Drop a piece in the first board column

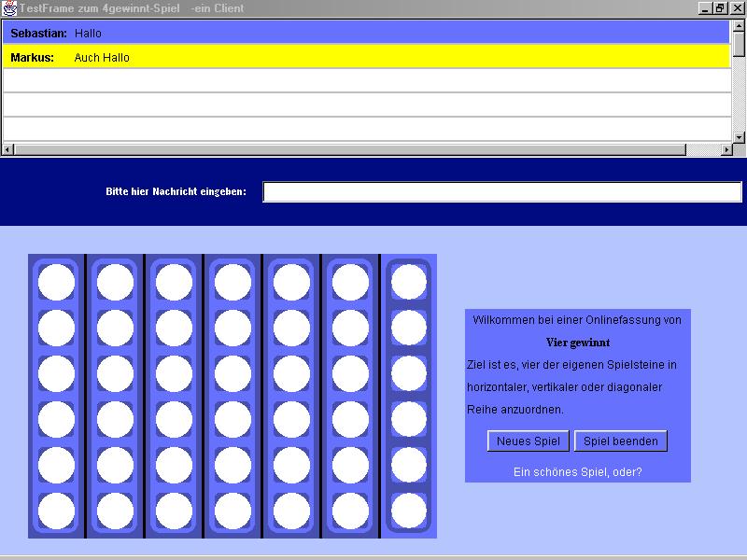[x=56, y=396]
